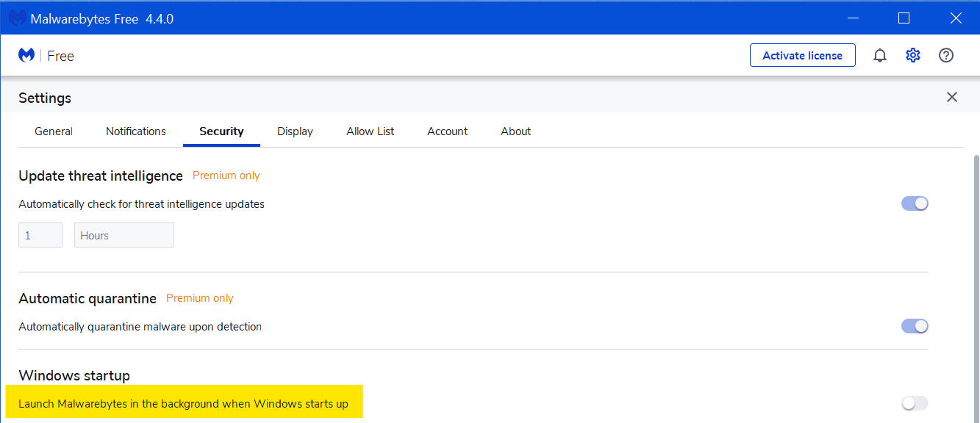Click the Windows startup heading

click(x=74, y=375)
